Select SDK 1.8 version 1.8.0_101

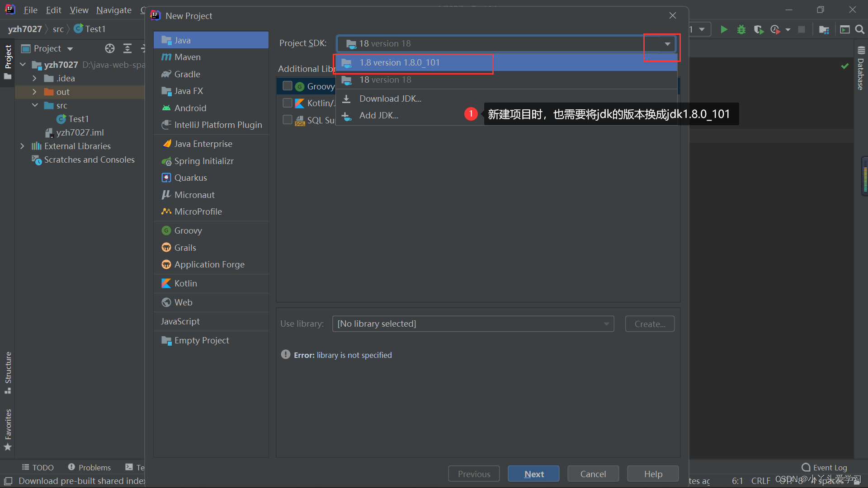coord(506,62)
